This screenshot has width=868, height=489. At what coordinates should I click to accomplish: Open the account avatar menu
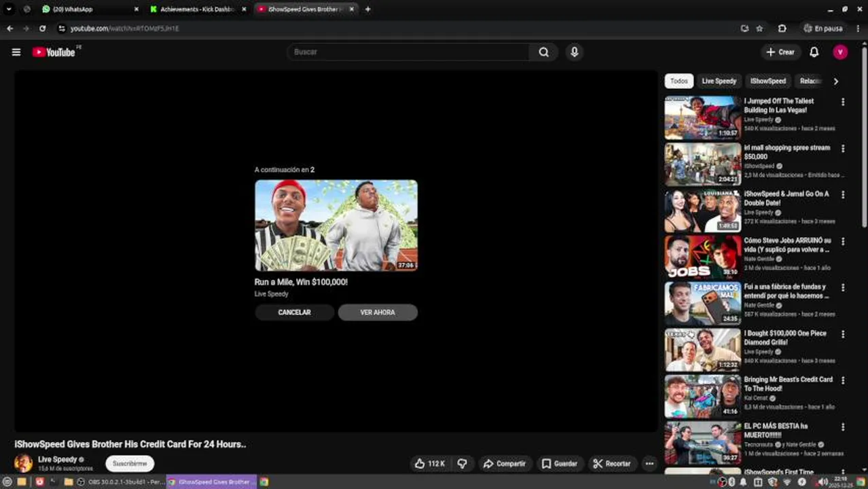click(x=840, y=52)
